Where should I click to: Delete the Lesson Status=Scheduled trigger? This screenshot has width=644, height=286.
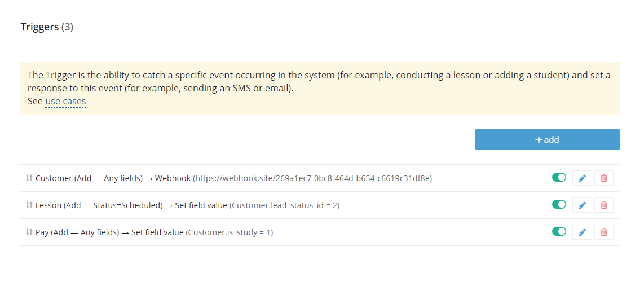[604, 205]
